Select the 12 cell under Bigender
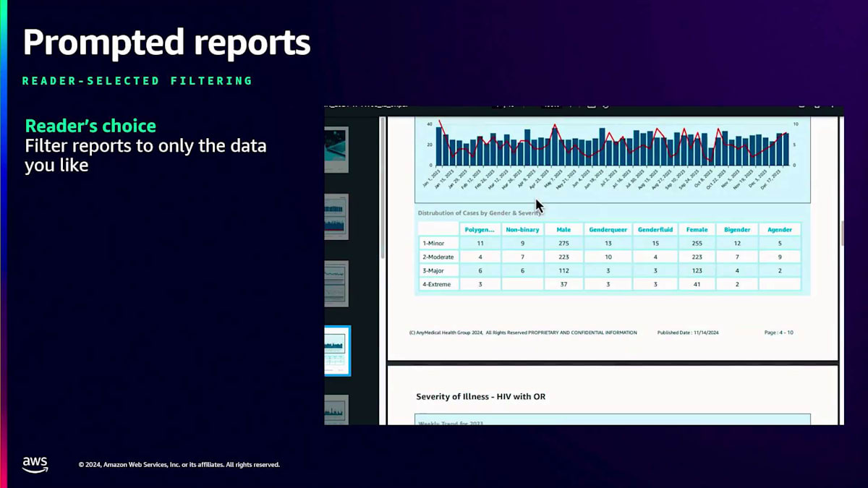This screenshot has width=868, height=488. click(737, 244)
